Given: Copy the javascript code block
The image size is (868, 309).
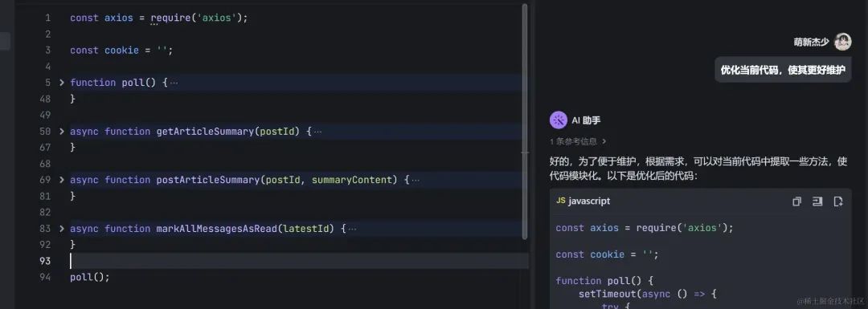Looking at the screenshot, I should click(x=796, y=201).
